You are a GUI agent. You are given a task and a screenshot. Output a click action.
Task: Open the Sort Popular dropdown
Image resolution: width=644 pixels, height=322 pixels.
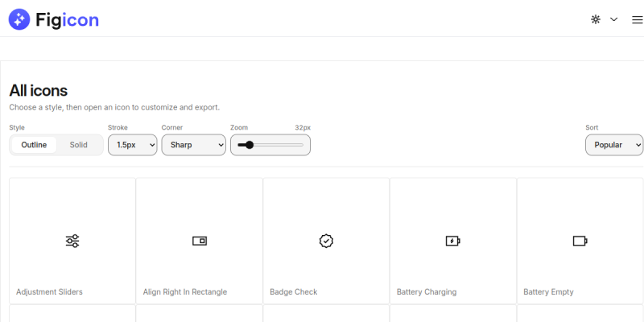[614, 145]
